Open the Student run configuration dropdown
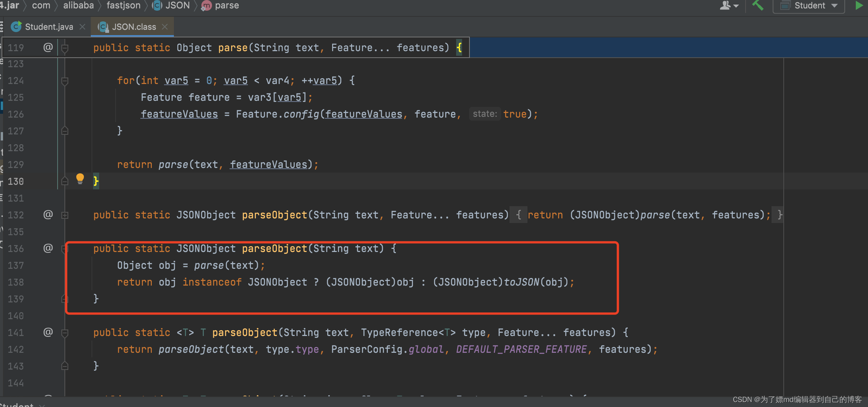The image size is (868, 407). click(x=809, y=6)
